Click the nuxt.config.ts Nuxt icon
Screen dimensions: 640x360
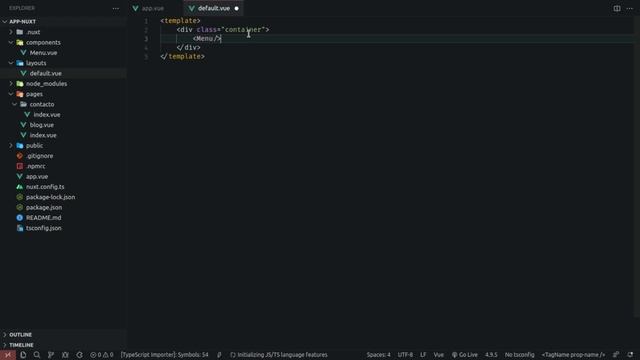(20, 187)
